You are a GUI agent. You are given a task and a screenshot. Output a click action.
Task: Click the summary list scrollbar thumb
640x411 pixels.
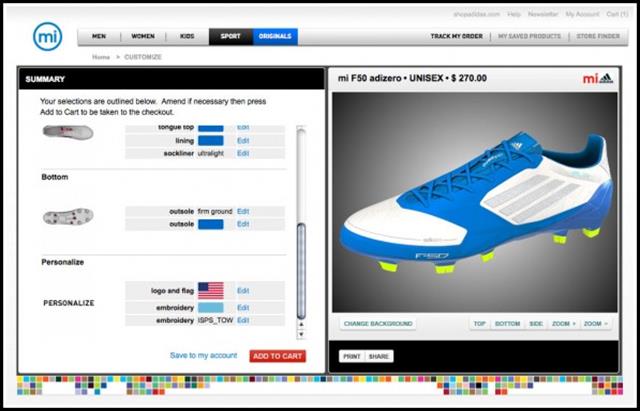pyautogui.click(x=301, y=271)
